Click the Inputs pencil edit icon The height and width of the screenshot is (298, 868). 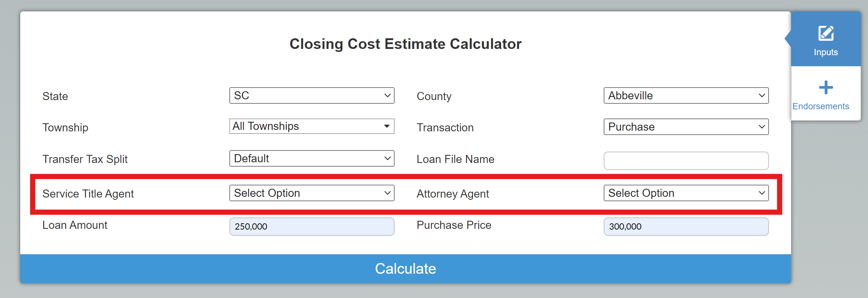click(x=826, y=33)
